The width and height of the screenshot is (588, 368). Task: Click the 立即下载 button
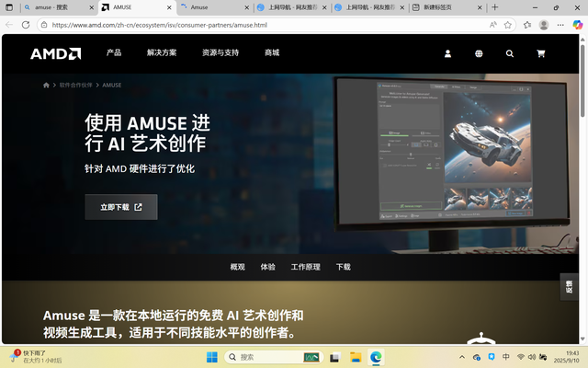[x=121, y=207]
